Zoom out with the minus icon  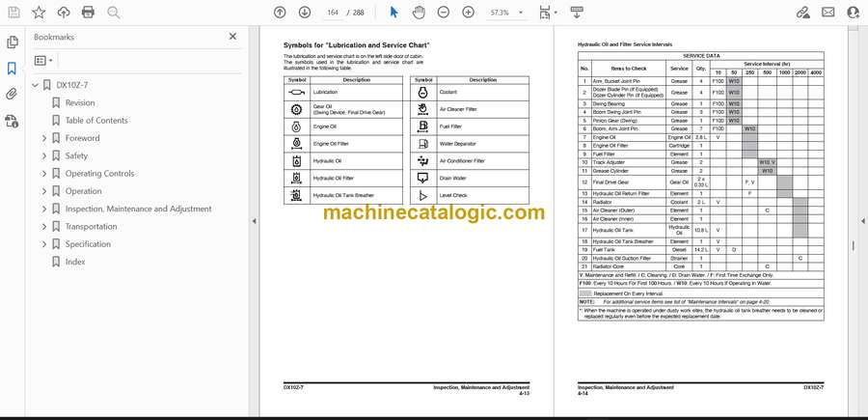(x=443, y=13)
